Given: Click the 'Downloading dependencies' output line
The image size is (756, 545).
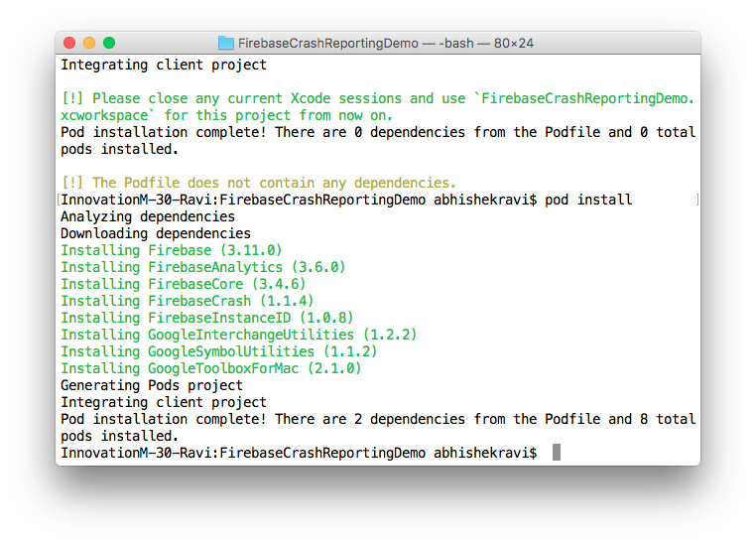Looking at the screenshot, I should (x=156, y=233).
